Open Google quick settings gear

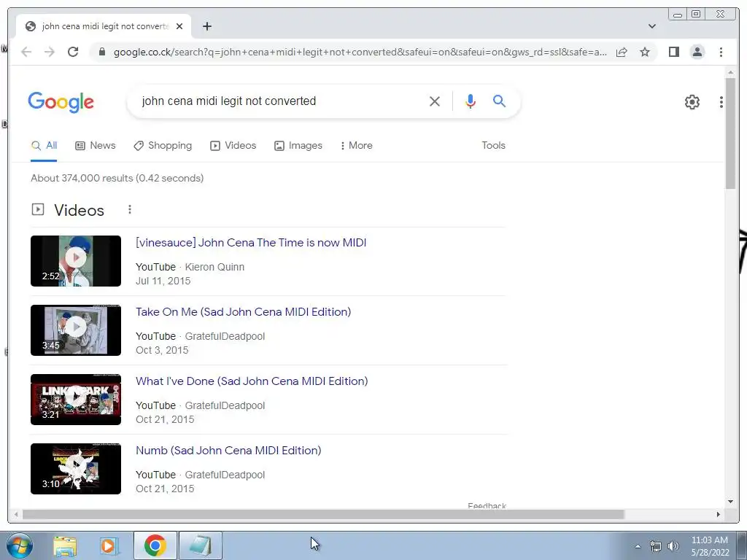[692, 101]
